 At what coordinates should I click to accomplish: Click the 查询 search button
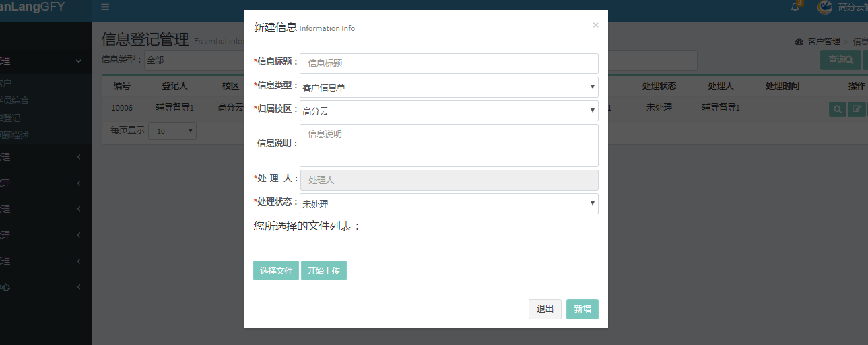pyautogui.click(x=840, y=60)
